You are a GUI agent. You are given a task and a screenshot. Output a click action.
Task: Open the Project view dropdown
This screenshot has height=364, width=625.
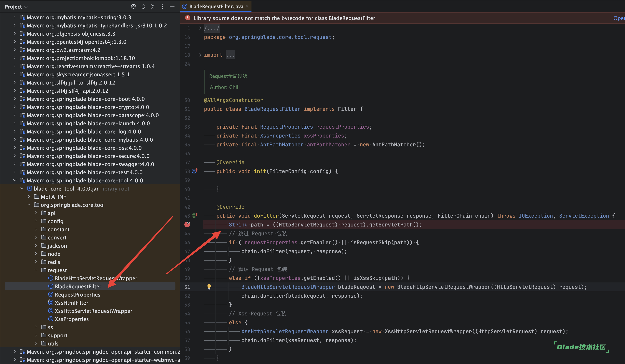(x=16, y=7)
